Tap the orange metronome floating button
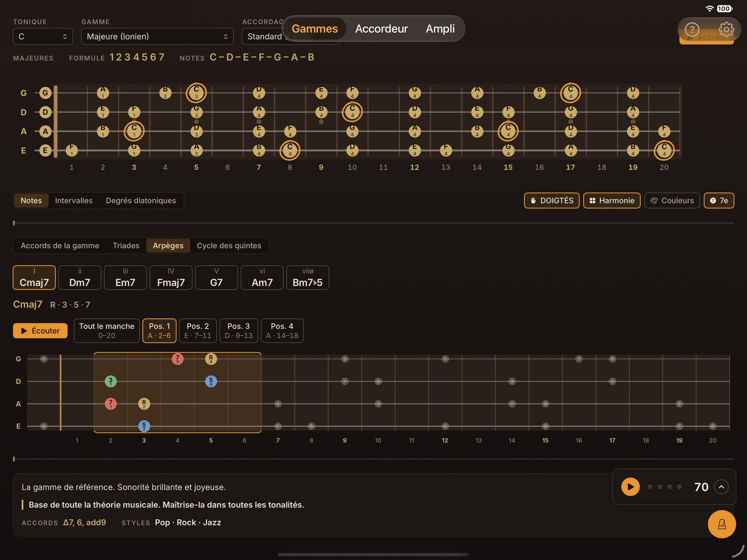 [x=722, y=524]
